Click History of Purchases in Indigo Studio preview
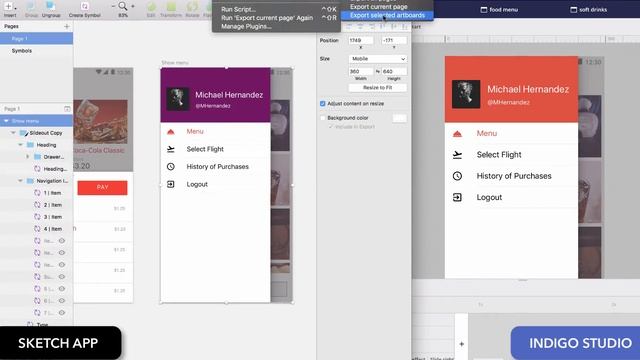The image size is (640, 360). point(514,176)
